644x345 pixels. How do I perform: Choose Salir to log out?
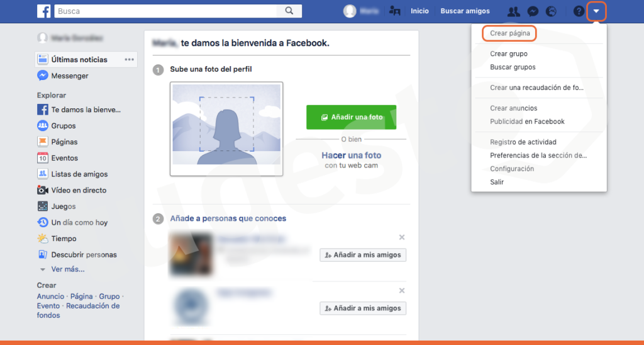point(497,182)
